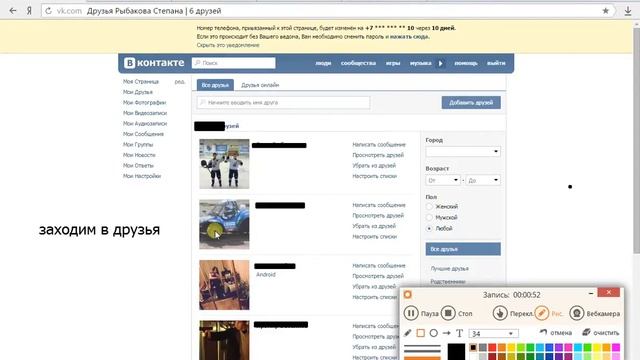640x360 pixels.
Task: Go back with browser back arrow
Action: pyautogui.click(x=13, y=11)
